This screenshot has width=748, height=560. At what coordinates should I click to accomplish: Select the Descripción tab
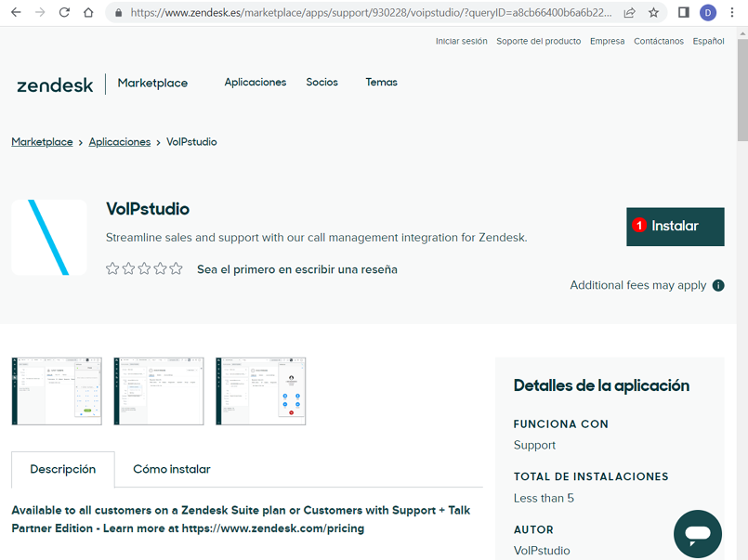tap(63, 469)
